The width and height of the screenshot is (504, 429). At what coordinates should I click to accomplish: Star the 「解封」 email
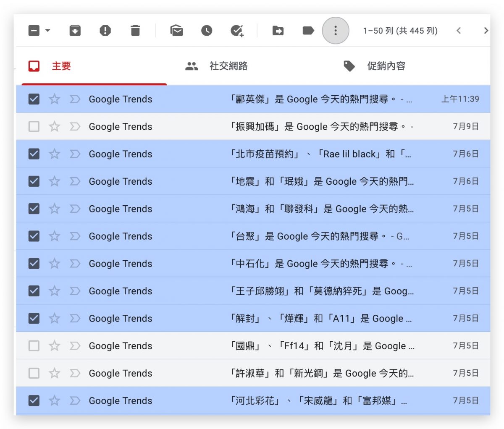coord(55,319)
